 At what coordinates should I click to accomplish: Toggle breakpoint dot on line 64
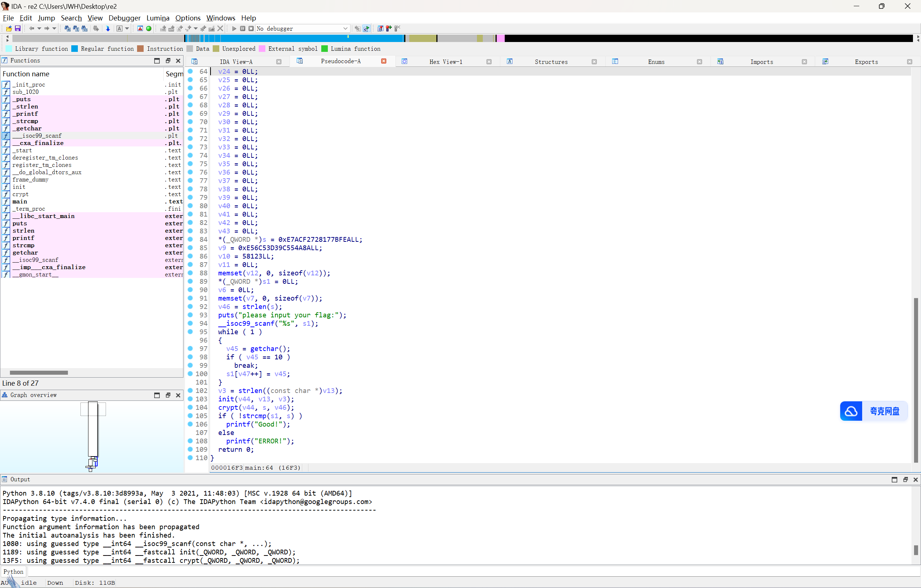point(190,72)
